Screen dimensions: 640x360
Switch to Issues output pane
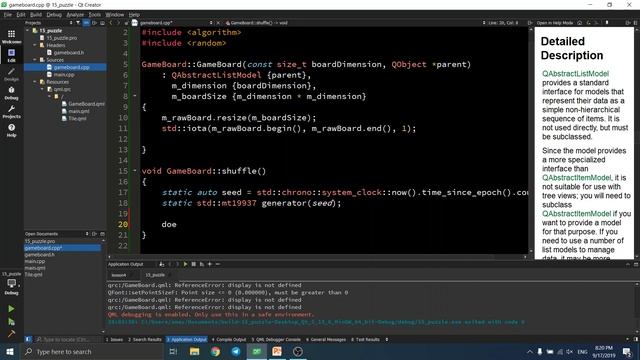pyautogui.click(x=114, y=339)
